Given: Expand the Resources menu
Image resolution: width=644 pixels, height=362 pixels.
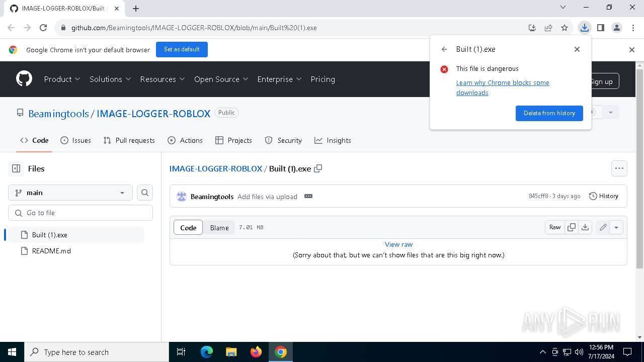Looking at the screenshot, I should [163, 79].
